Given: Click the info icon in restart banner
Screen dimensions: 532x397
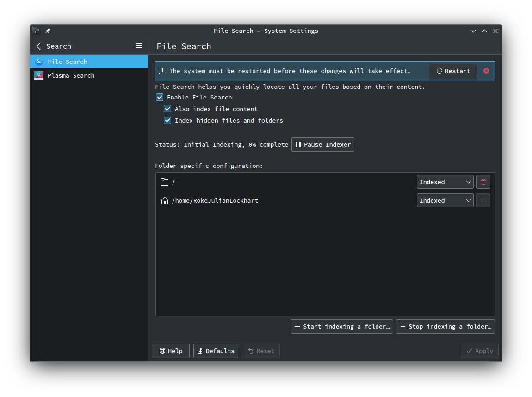Looking at the screenshot, I should [x=162, y=71].
